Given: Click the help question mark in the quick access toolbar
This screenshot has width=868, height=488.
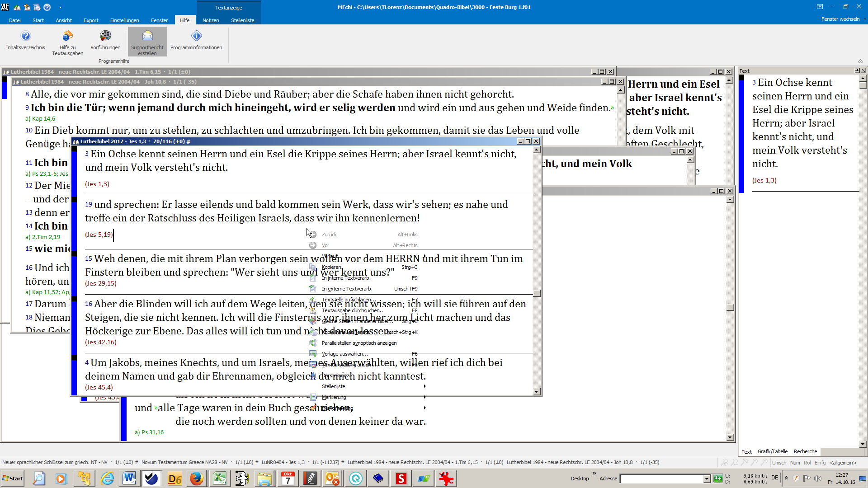Looking at the screenshot, I should pos(47,7).
